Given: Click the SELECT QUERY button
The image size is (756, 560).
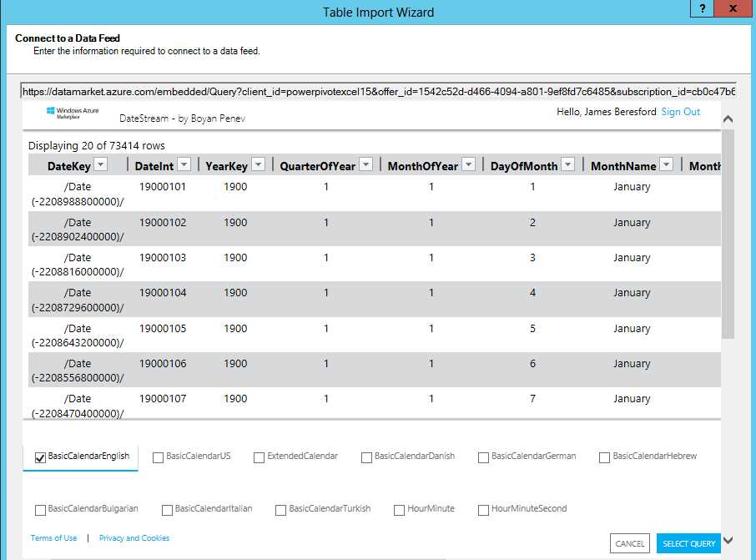Looking at the screenshot, I should pyautogui.click(x=688, y=543).
